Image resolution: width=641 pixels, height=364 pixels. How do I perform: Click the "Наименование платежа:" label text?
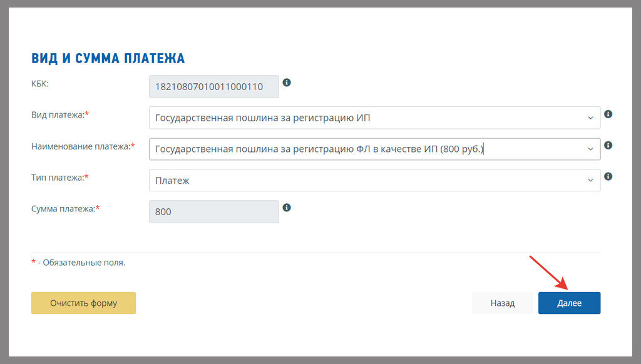(83, 146)
